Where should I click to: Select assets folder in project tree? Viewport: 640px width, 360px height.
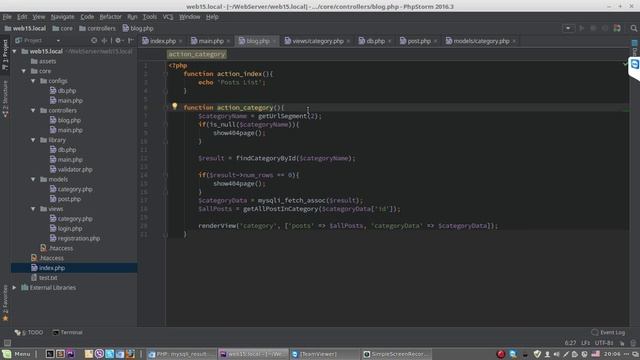(43, 61)
